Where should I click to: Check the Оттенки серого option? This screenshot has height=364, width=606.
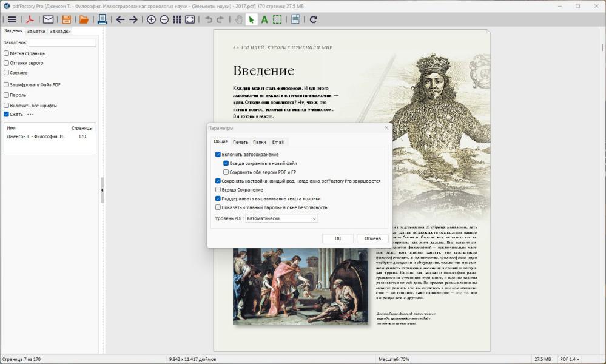pos(7,62)
